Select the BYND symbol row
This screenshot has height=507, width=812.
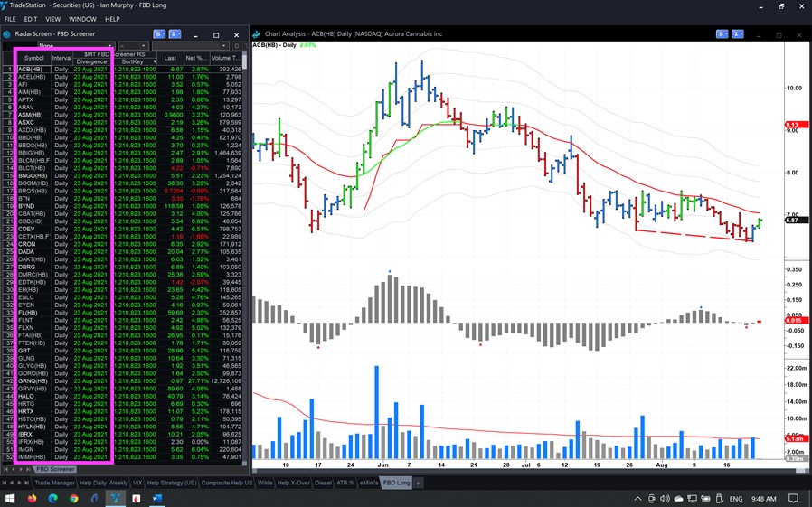(27, 206)
